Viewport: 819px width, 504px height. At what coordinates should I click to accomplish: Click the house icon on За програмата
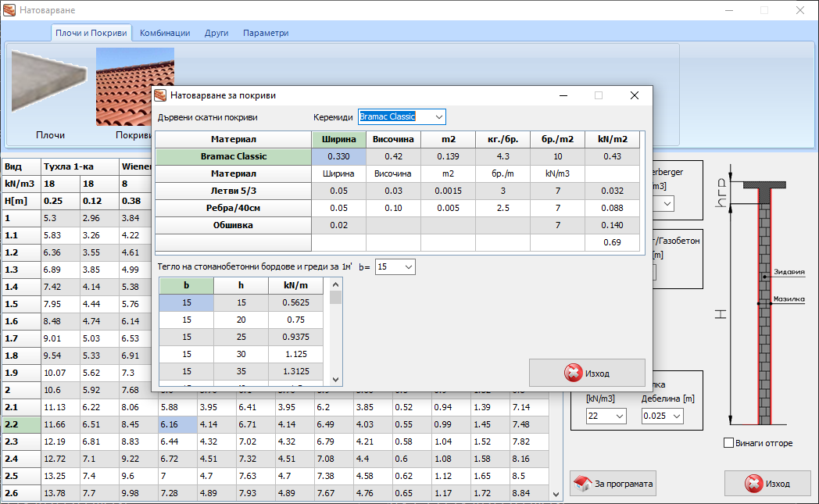click(x=582, y=484)
